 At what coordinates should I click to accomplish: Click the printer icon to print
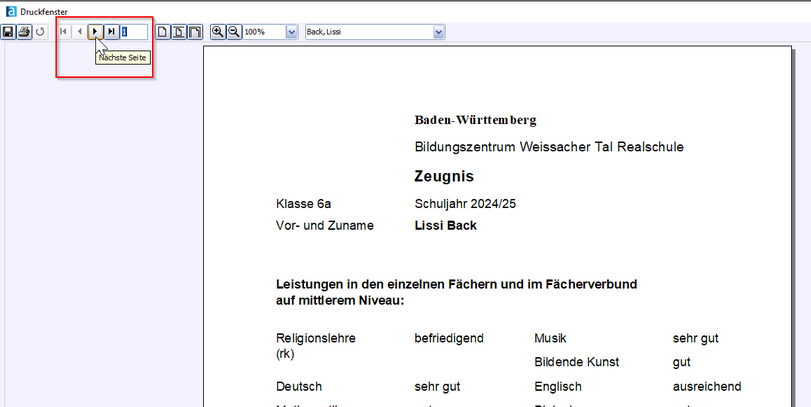23,32
